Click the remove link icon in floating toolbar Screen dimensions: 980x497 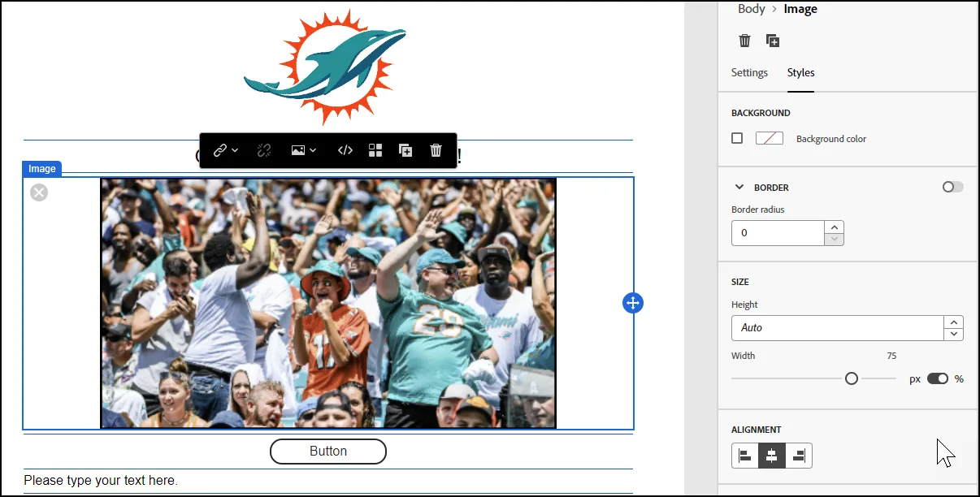tap(263, 150)
